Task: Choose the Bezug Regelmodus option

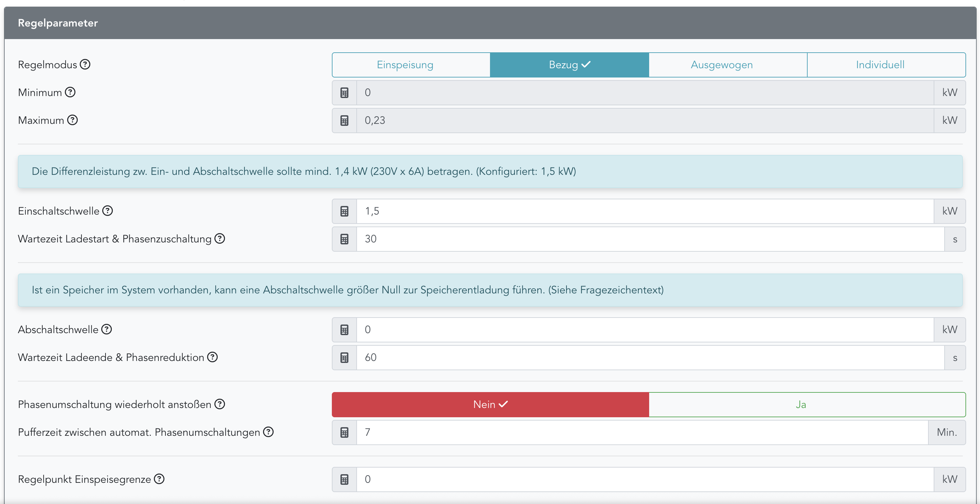Action: click(569, 65)
